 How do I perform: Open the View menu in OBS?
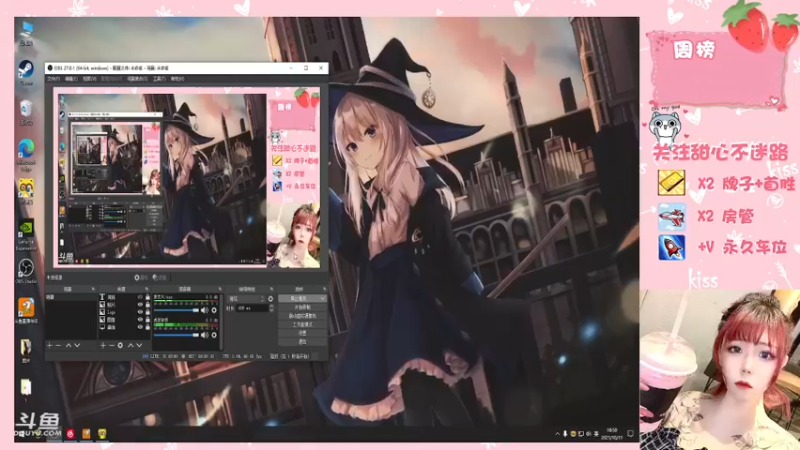(89, 79)
